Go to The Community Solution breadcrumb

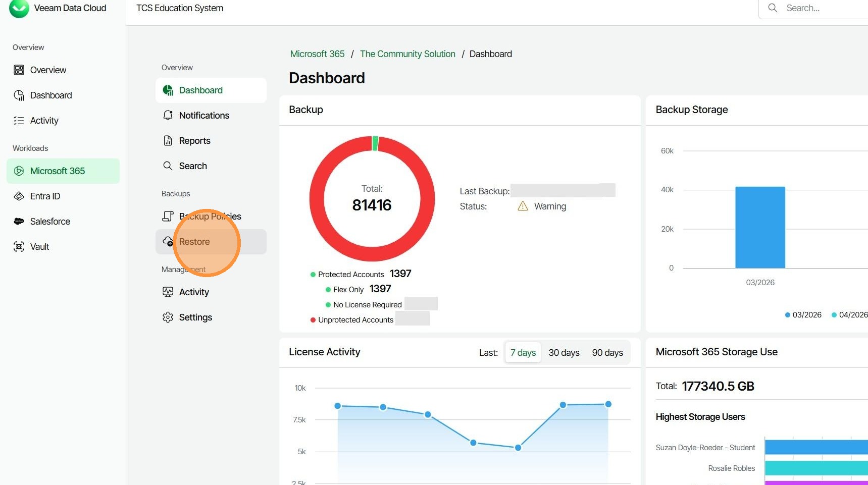[x=407, y=54]
